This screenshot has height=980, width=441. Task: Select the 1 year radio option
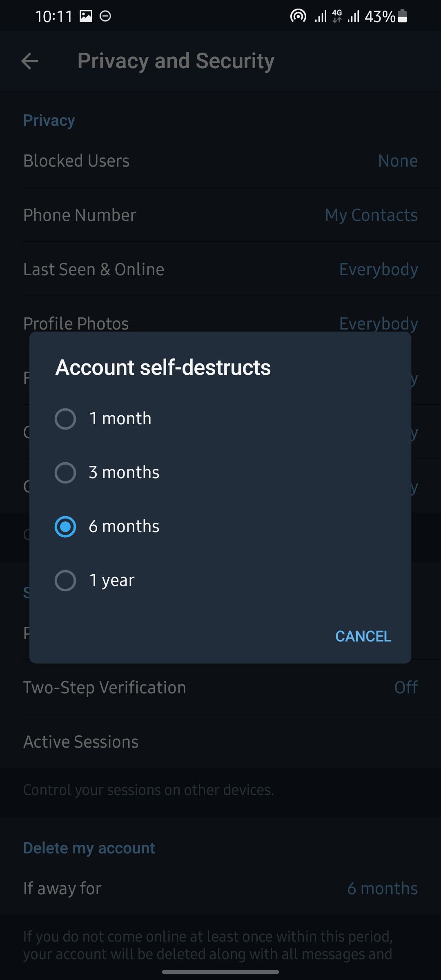65,580
